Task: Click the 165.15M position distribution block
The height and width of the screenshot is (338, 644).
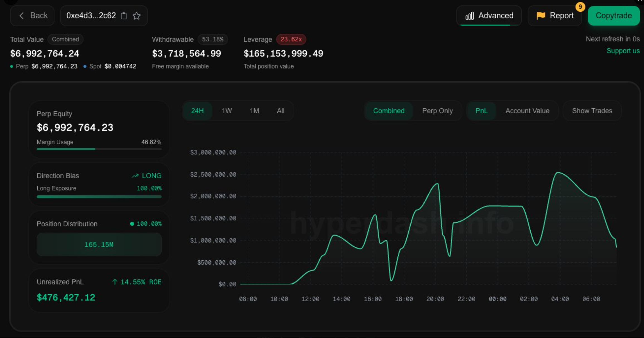Action: click(x=99, y=244)
